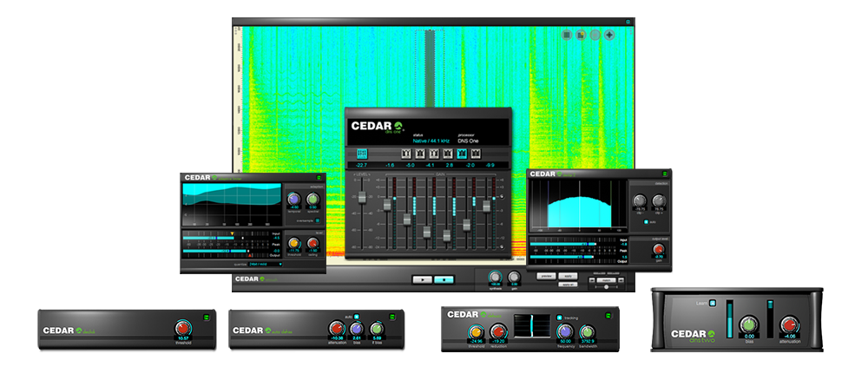Click the LEVEL fader in DNS One
Image resolution: width=868 pixels, height=367 pixels.
click(362, 198)
